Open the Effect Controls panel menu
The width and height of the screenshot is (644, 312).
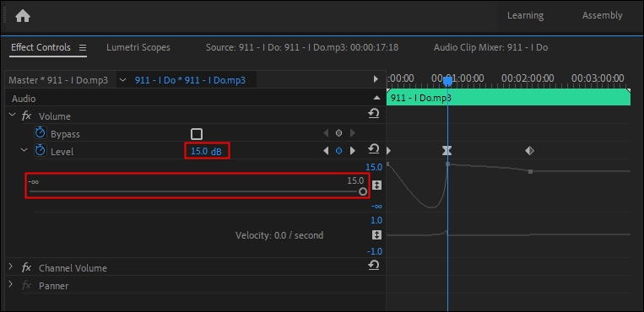83,47
